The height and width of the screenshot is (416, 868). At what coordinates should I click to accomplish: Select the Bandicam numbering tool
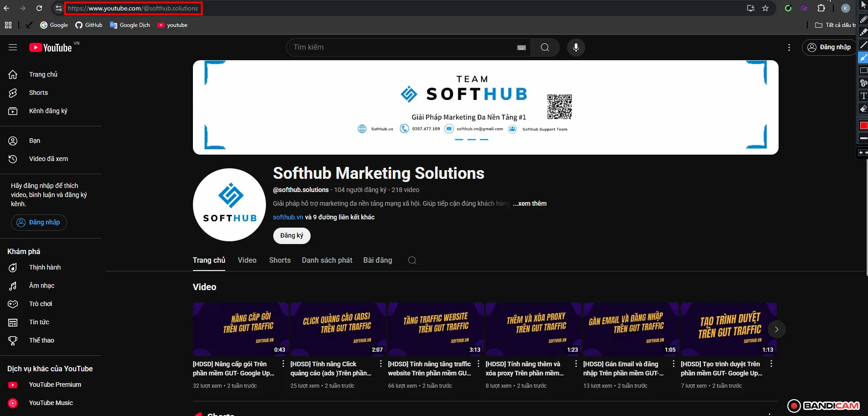coord(863,83)
